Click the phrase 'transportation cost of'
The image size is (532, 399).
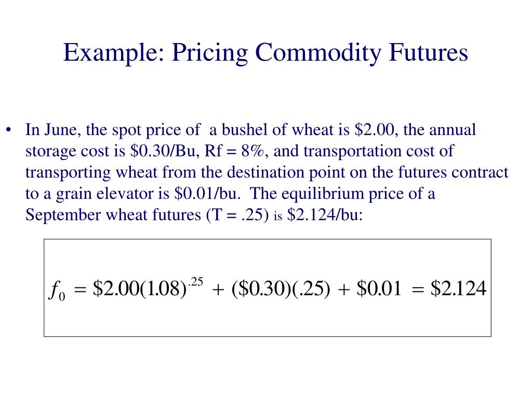click(379, 151)
